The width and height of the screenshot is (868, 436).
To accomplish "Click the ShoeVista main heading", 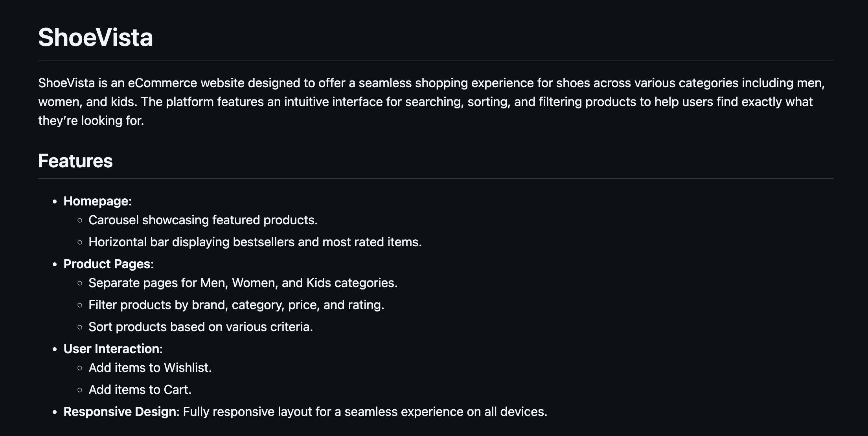I will 96,38.
